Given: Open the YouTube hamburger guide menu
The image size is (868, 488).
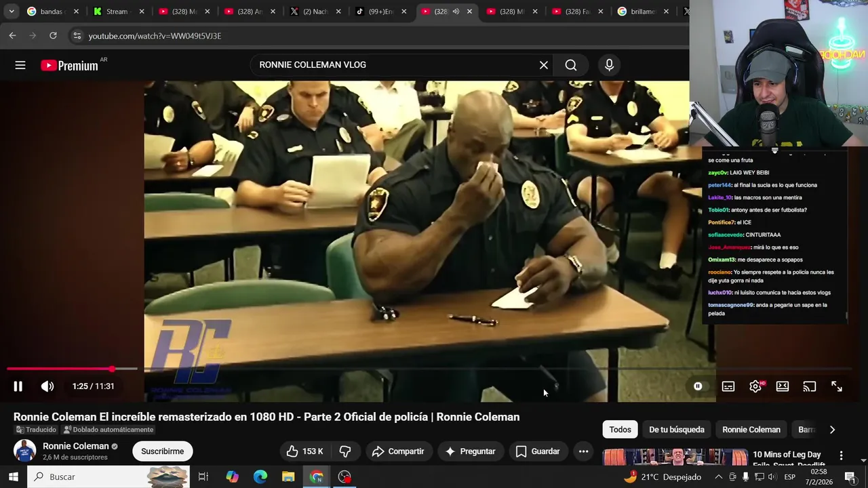Looking at the screenshot, I should pos(20,65).
